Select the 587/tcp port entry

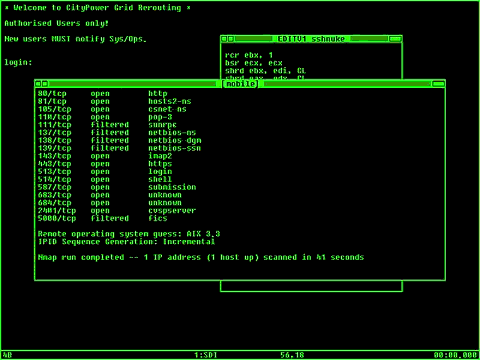coord(54,187)
